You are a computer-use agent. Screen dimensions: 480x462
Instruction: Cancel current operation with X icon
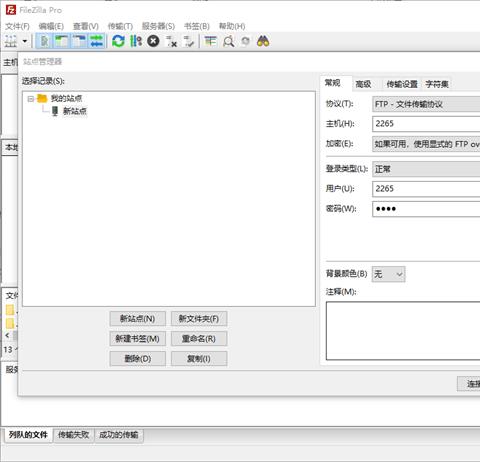click(x=153, y=41)
